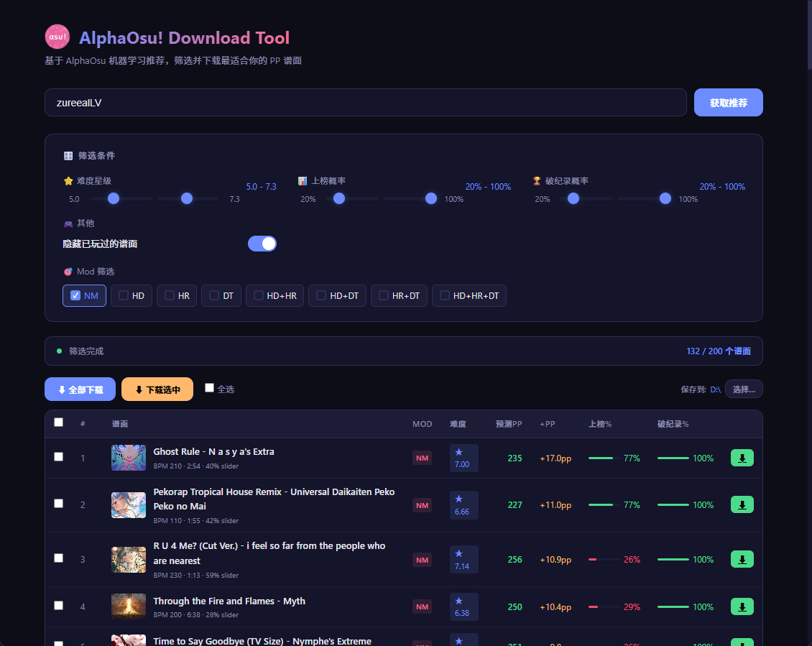The height and width of the screenshot is (646, 812).
Task: Click the 难度 column header
Action: pyautogui.click(x=458, y=424)
